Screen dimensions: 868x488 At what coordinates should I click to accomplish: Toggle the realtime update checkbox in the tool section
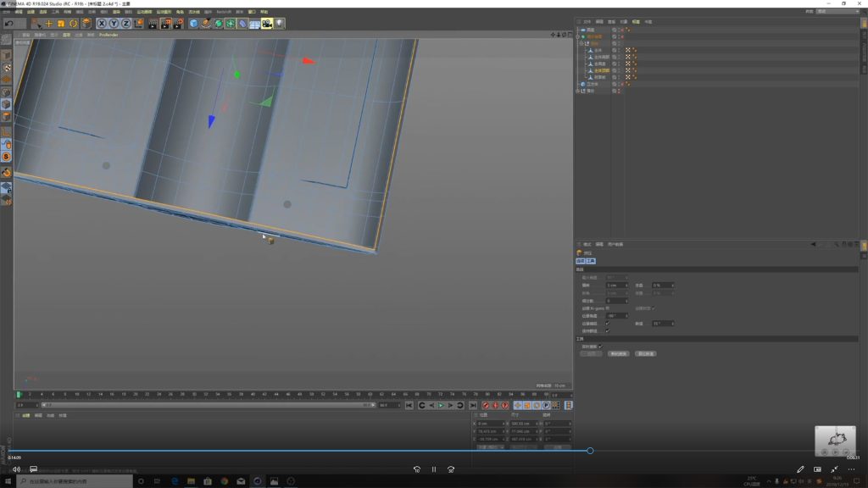pos(601,346)
